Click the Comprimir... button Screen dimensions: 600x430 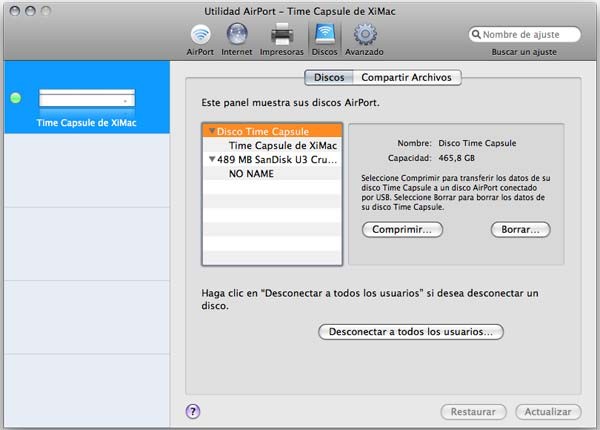coord(402,230)
